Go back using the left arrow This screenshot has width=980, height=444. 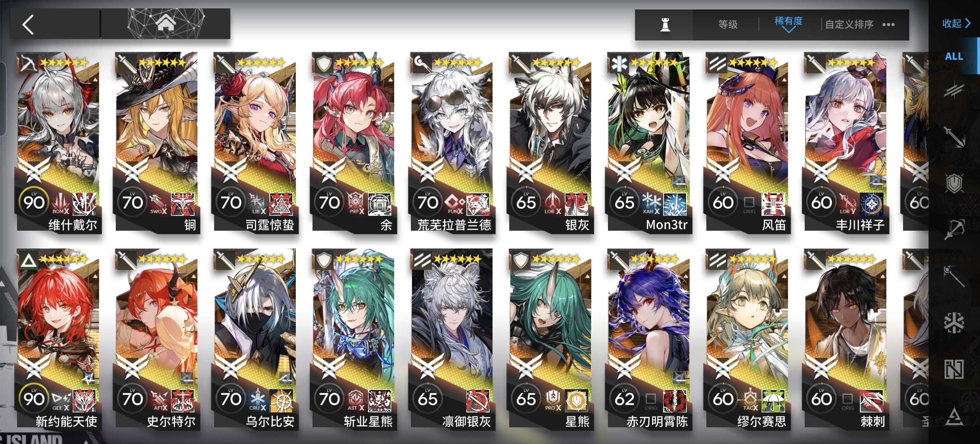tap(28, 24)
